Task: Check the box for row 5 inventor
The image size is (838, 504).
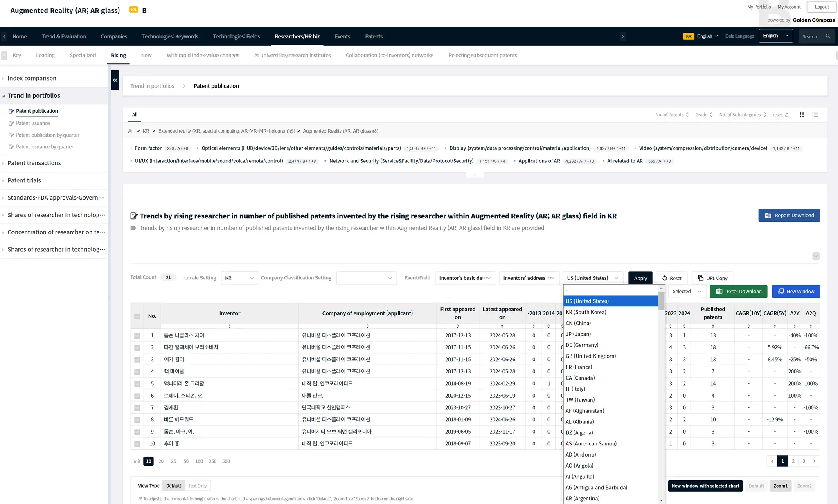Action: [x=137, y=384]
